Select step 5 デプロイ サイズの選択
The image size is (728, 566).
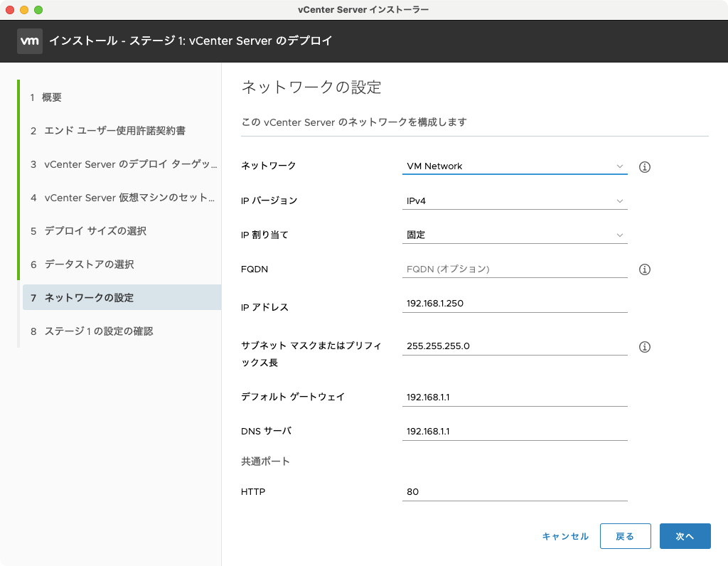[x=121, y=231]
